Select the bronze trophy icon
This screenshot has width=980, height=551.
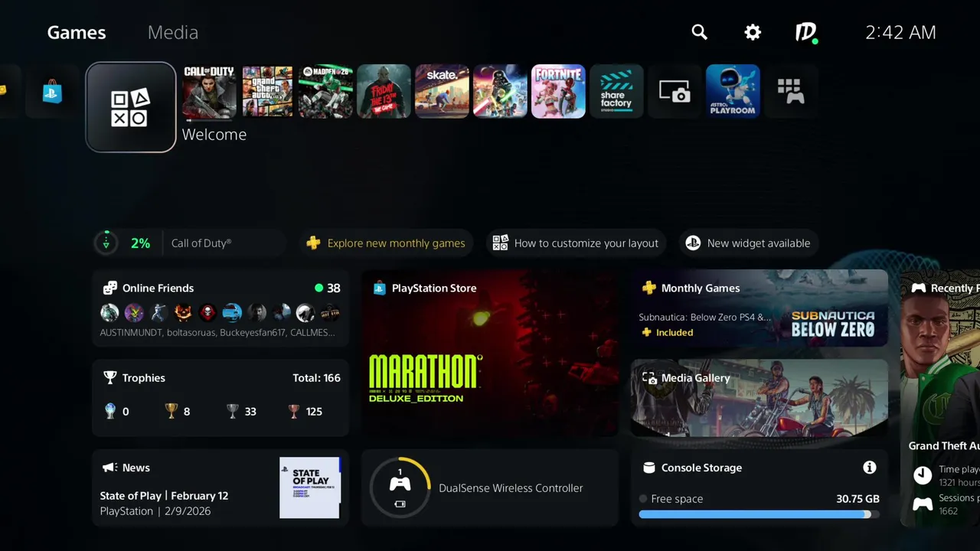pos(294,411)
